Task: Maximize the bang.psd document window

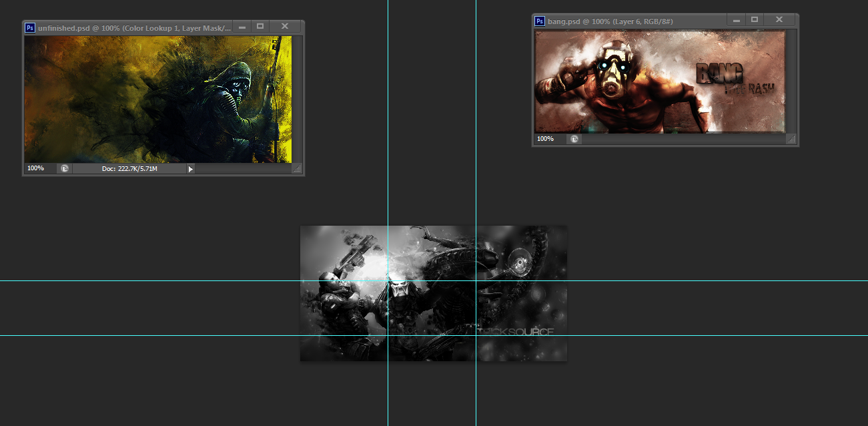Action: pyautogui.click(x=755, y=20)
